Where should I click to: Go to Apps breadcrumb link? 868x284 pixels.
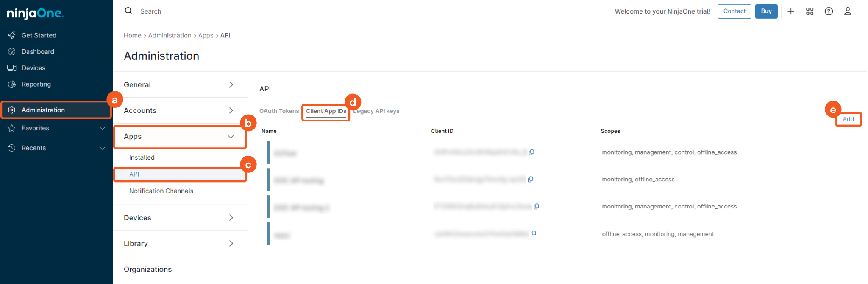(x=206, y=36)
